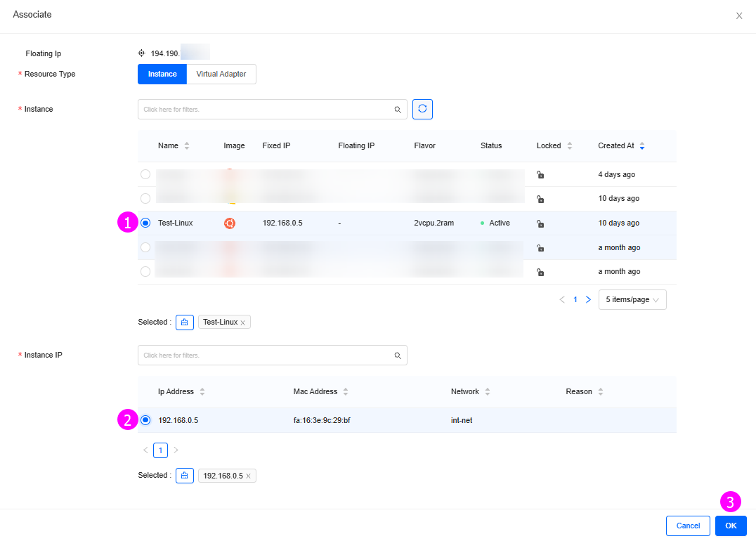Viewport: 756px width, 541px height.
Task: Sort by Ip Address column
Action: (202, 391)
